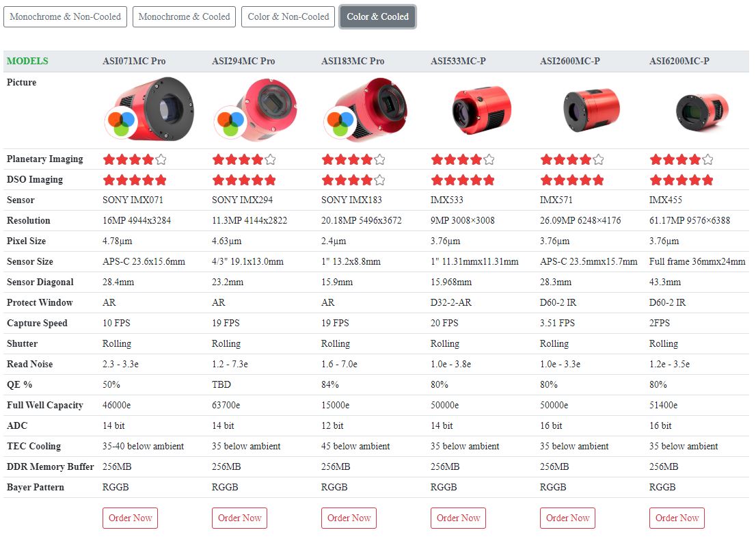This screenshot has width=756, height=541.
Task: Click ASI2600MC-P Planetary Imaging star rating
Action: coord(572,159)
